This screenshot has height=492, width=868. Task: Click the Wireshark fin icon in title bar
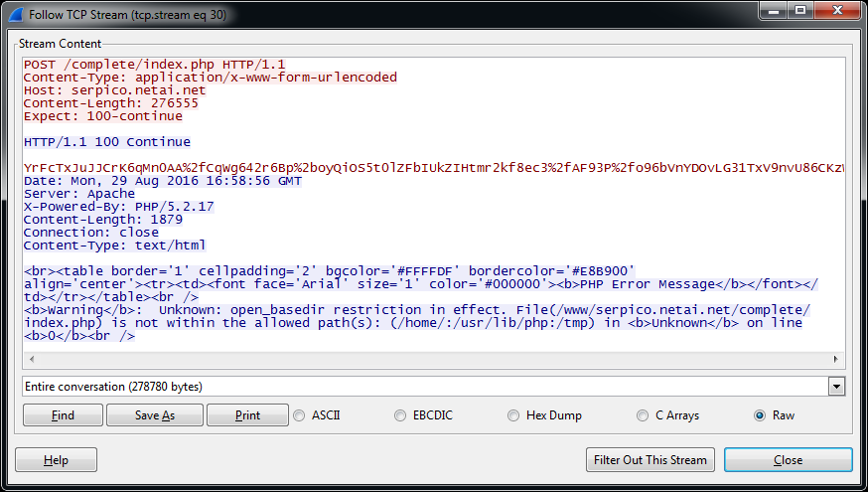pos(15,15)
